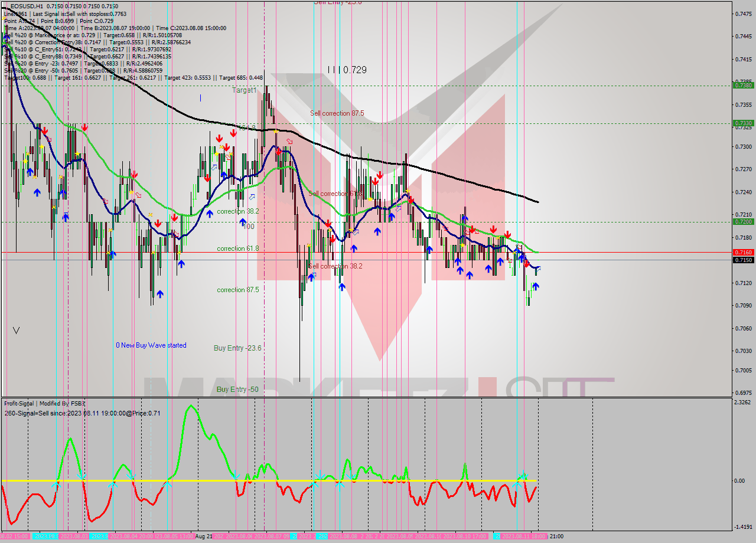This screenshot has height=543, width=756.
Task: Click the 0.7475 price axis value
Action: [744, 14]
